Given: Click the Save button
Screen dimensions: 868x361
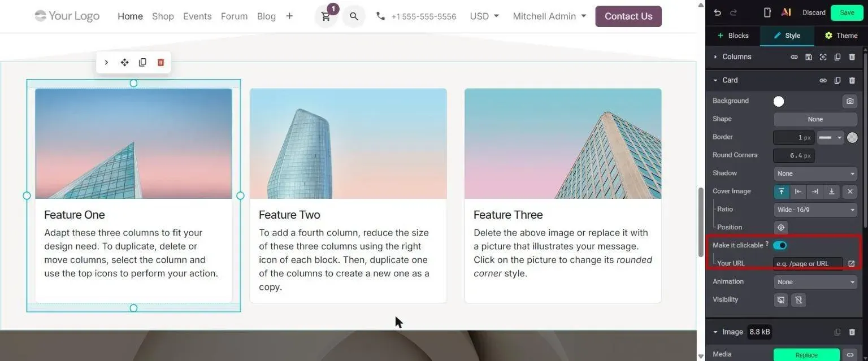Looking at the screenshot, I should 847,12.
